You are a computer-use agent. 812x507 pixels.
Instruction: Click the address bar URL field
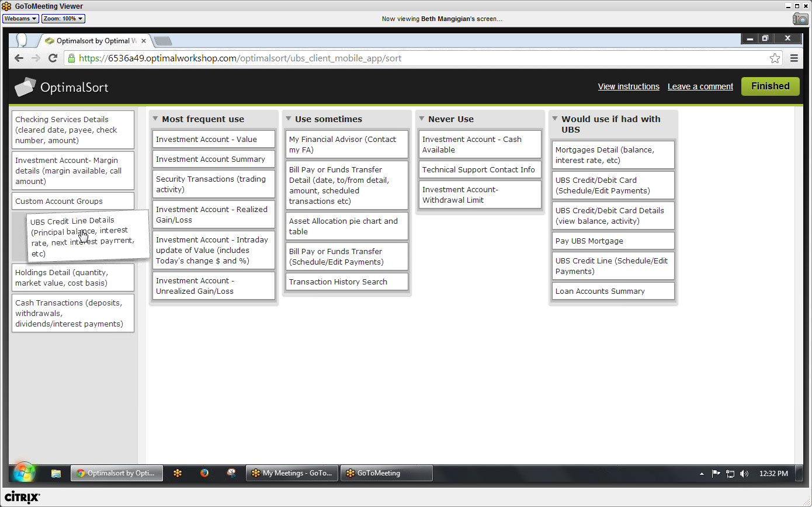click(424, 58)
